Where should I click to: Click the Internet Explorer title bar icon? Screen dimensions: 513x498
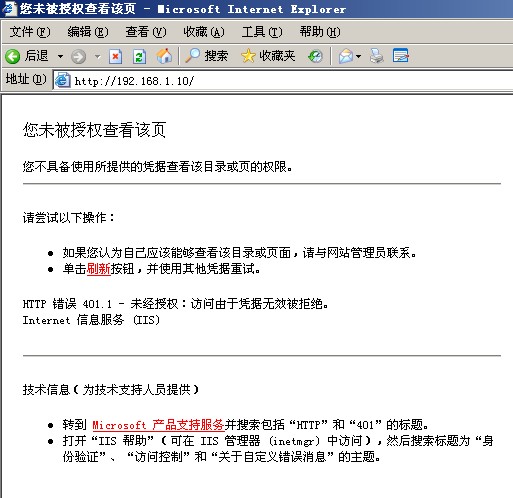point(9,8)
